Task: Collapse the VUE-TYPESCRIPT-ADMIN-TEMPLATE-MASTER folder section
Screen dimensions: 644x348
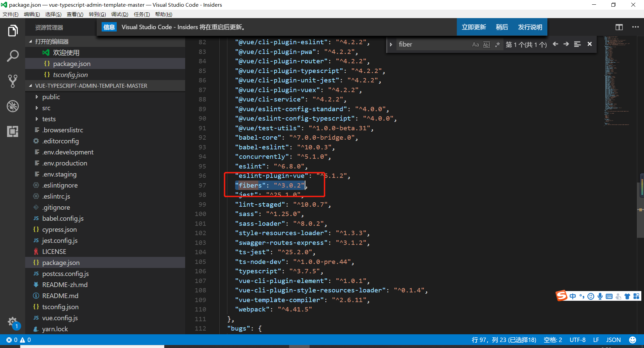Action: 105,86
